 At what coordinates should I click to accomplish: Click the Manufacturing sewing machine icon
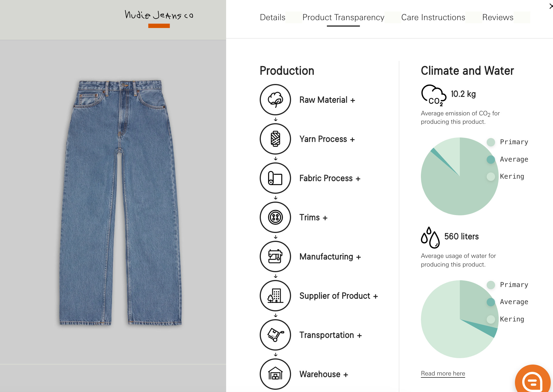pos(275,256)
